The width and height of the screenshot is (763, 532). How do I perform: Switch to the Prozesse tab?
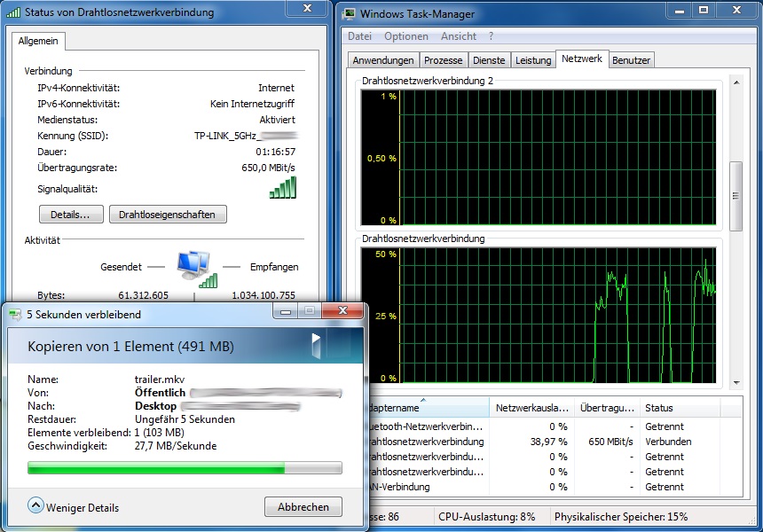(443, 60)
